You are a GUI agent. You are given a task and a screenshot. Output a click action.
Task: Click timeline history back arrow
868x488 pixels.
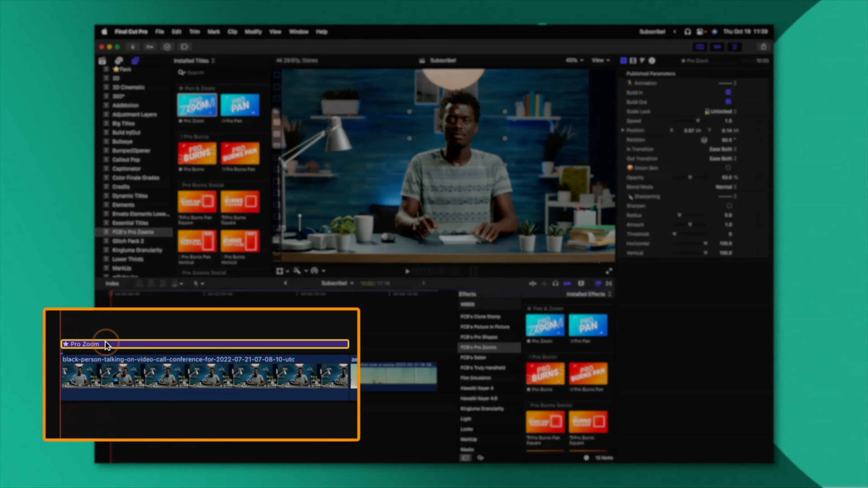[285, 283]
